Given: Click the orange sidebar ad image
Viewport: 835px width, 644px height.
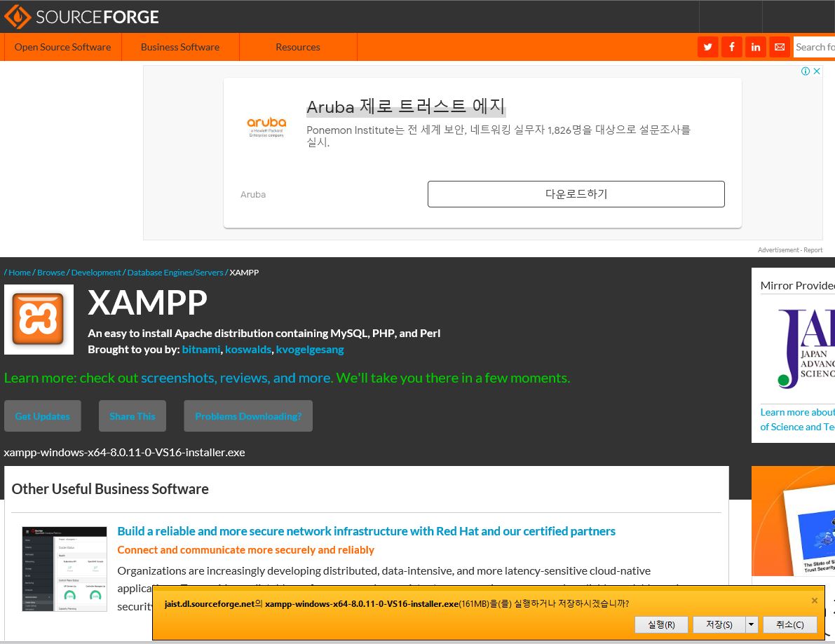Looking at the screenshot, I should point(793,521).
